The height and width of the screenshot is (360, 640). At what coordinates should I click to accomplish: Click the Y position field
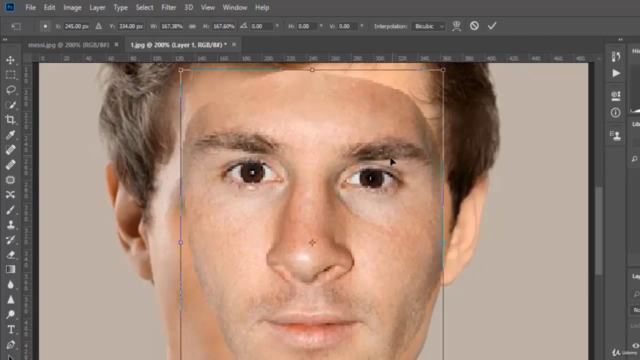pos(131,26)
